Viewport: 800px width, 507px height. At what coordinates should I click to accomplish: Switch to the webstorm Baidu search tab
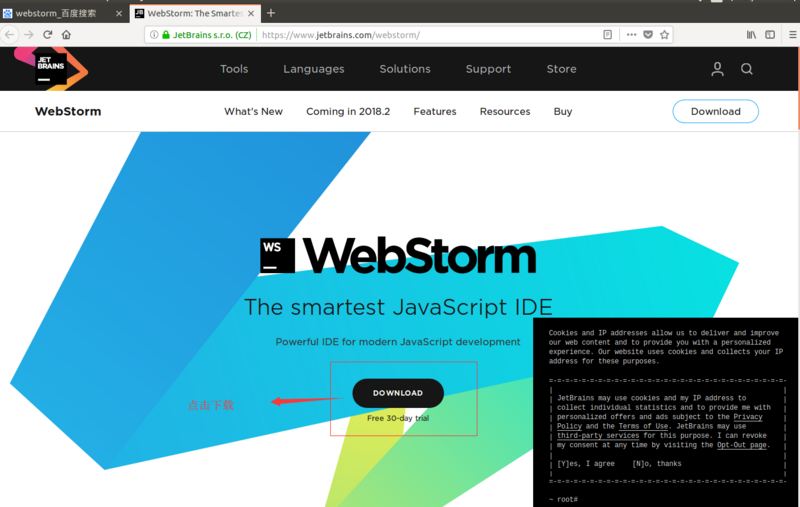pyautogui.click(x=62, y=14)
